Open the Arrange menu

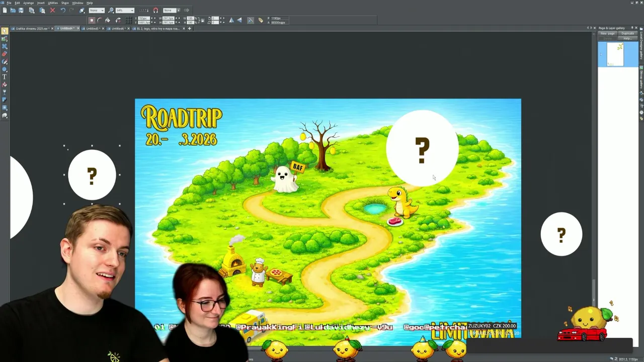(x=28, y=3)
